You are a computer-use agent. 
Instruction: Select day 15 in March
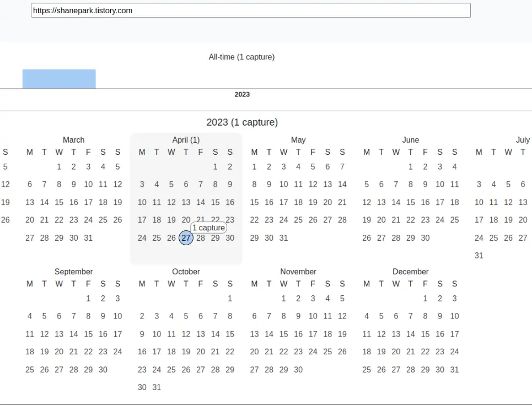pos(59,202)
